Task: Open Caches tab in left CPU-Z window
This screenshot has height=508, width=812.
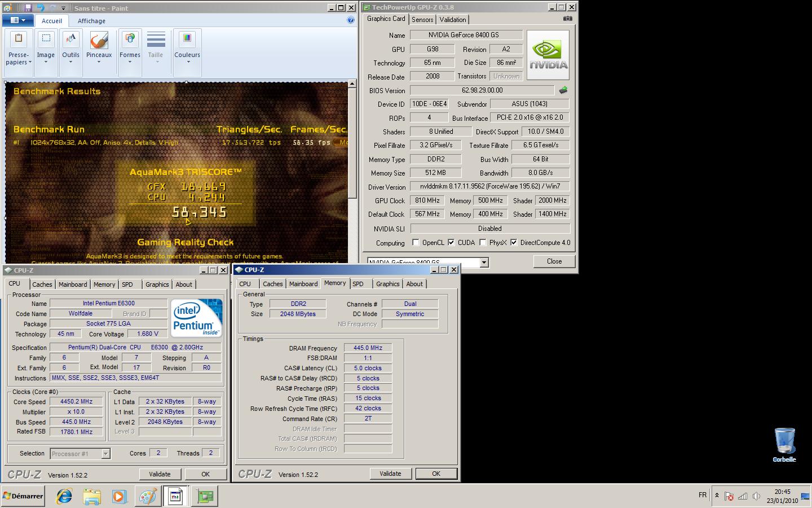Action: 42,284
